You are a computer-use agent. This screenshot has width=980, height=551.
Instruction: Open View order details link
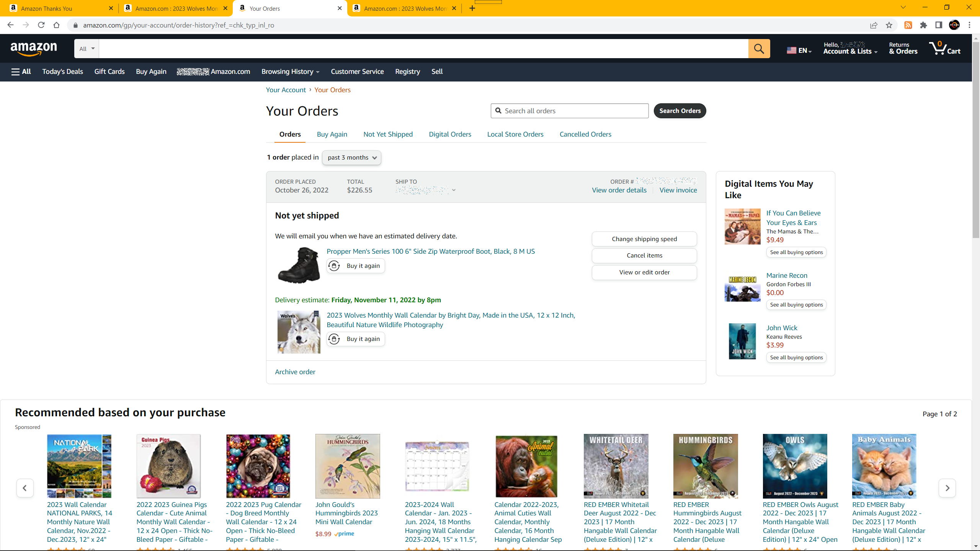[619, 190]
